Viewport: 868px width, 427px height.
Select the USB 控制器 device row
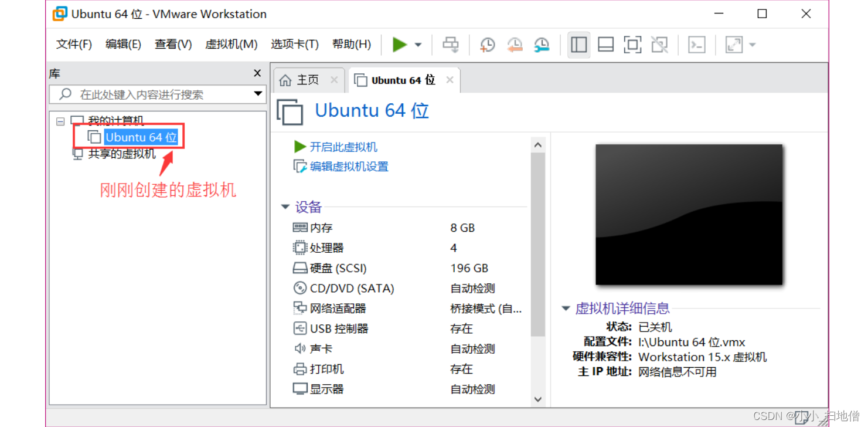tap(409, 328)
